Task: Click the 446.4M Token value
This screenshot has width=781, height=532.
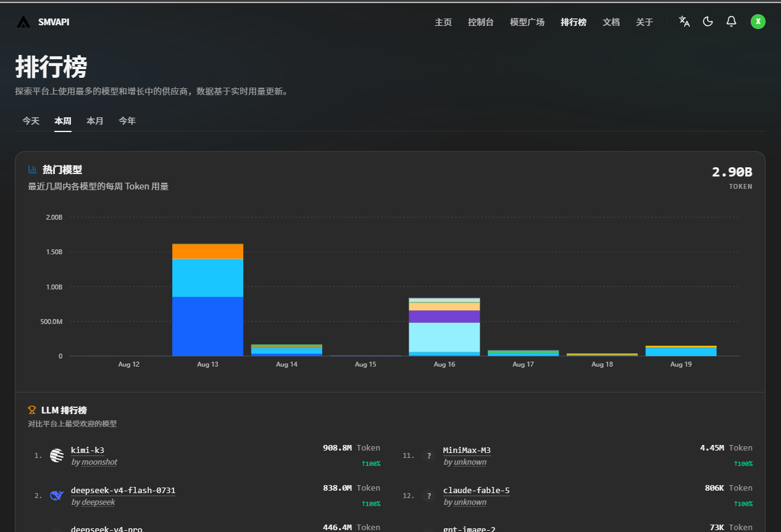Action: [351, 528]
